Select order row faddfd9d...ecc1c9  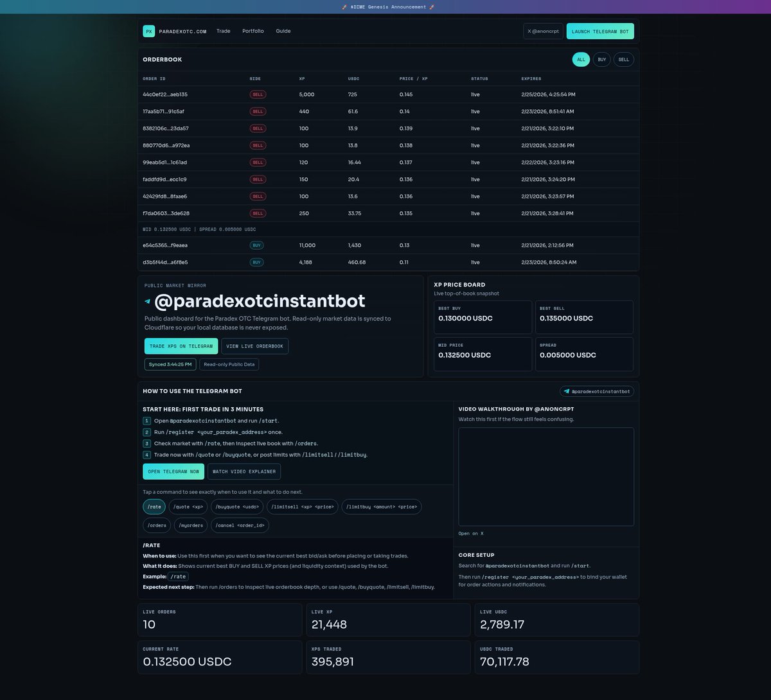coord(388,179)
